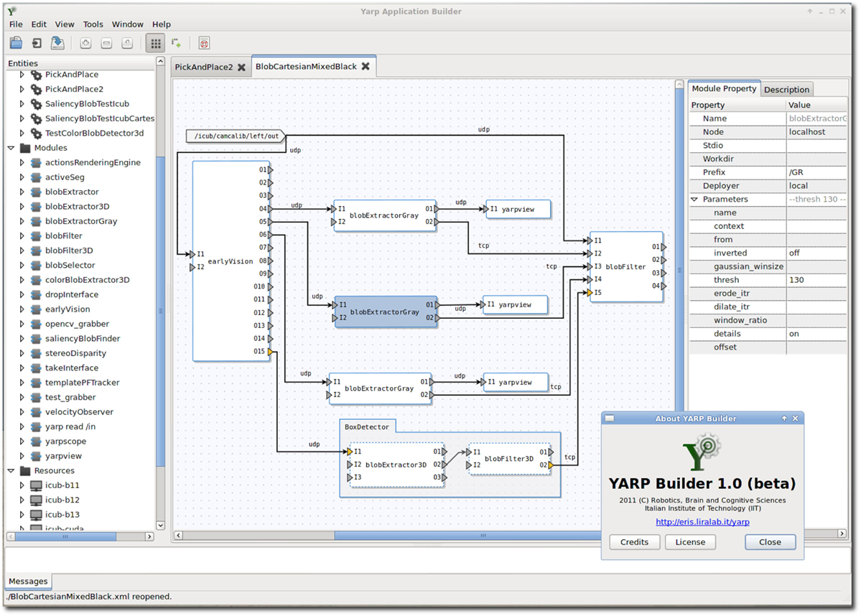The height and width of the screenshot is (616, 861).
Task: Expand the blobExtractorGray module entry
Action: tap(22, 221)
